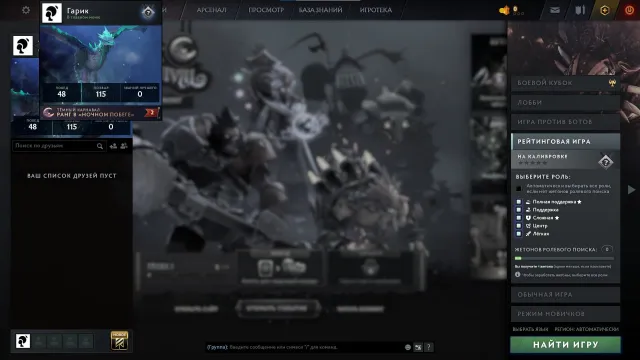Expand the Лобби section
This screenshot has width=640, height=360.
565,102
